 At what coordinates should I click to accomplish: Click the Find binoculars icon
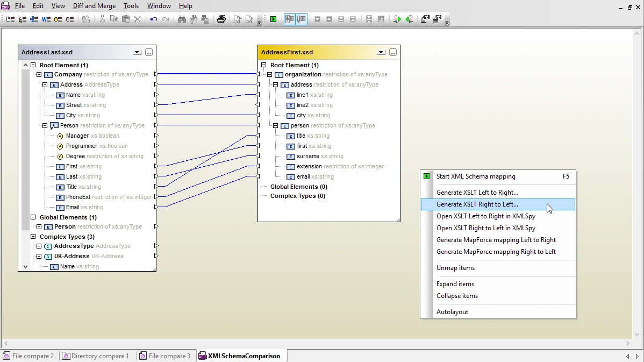point(182,19)
